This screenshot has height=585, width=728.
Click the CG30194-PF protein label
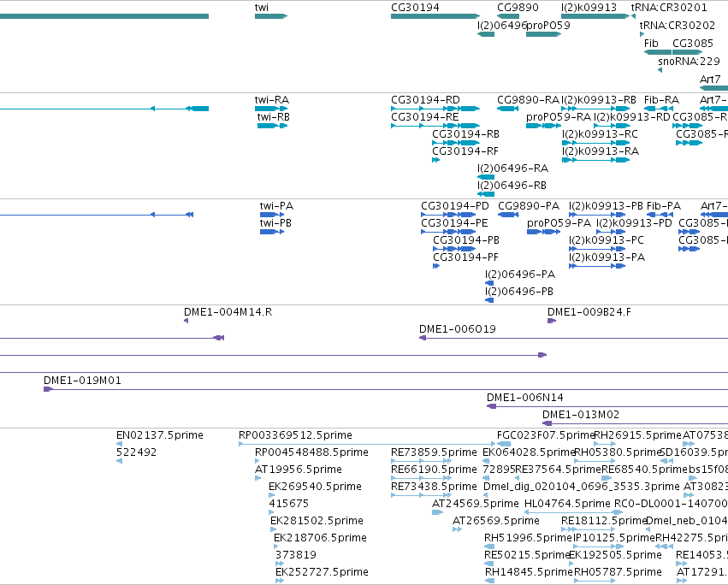[465, 257]
